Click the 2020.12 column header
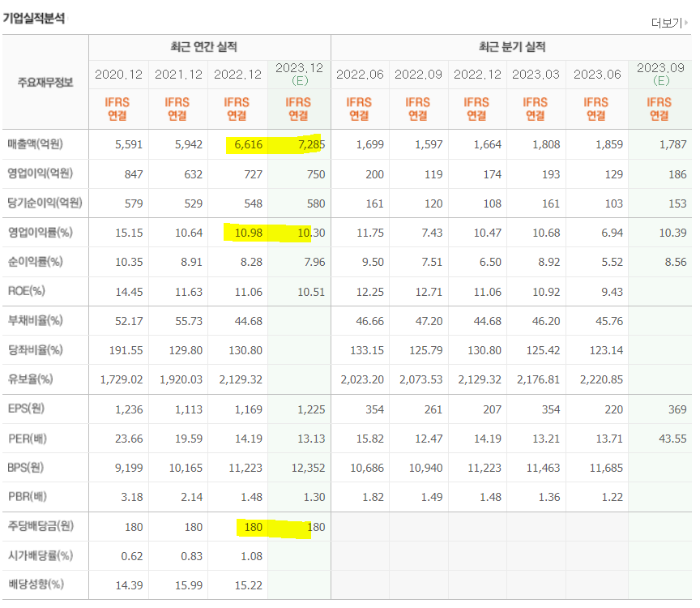This screenshot has height=608, width=700. point(119,74)
